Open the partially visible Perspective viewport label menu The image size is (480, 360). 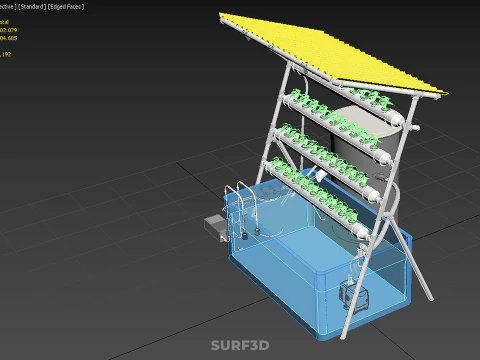click(8, 7)
